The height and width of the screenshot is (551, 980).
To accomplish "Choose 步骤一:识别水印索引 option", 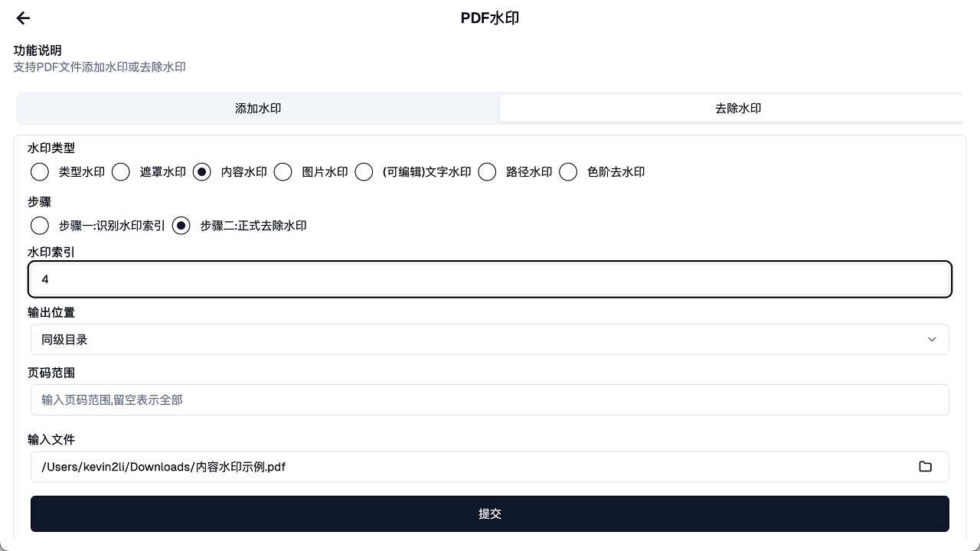I will 40,226.
